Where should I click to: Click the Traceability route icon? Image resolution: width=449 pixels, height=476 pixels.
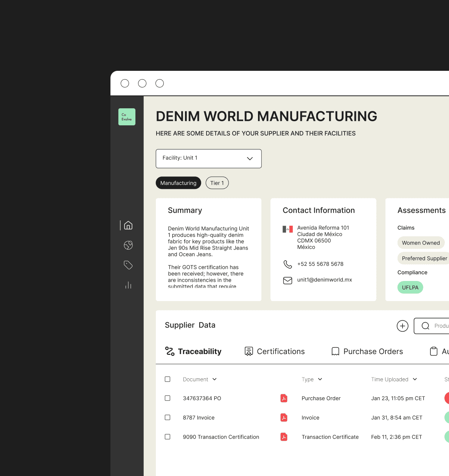(170, 351)
